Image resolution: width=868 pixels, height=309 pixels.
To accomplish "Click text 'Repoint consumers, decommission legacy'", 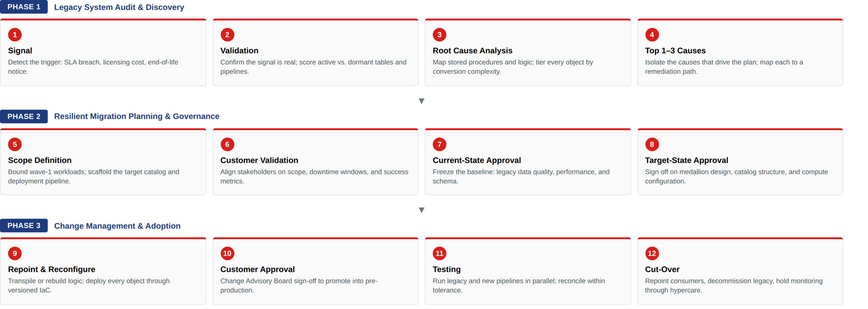I will point(709,281).
